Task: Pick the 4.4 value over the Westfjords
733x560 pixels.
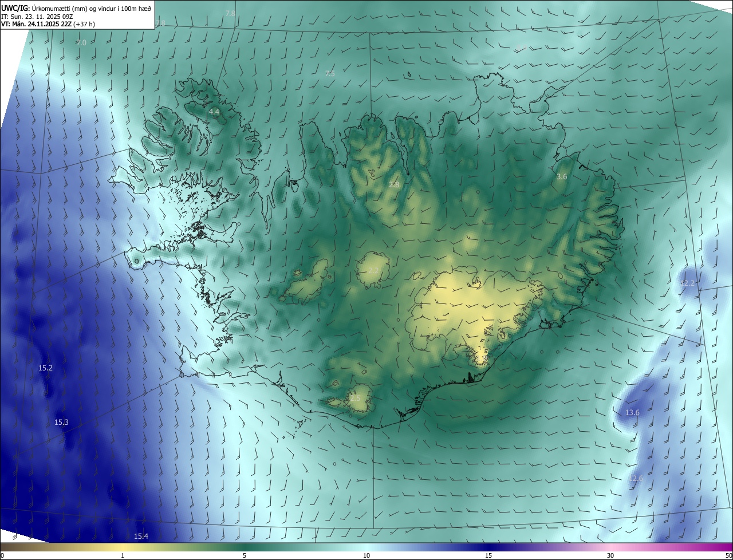Action: pos(214,112)
